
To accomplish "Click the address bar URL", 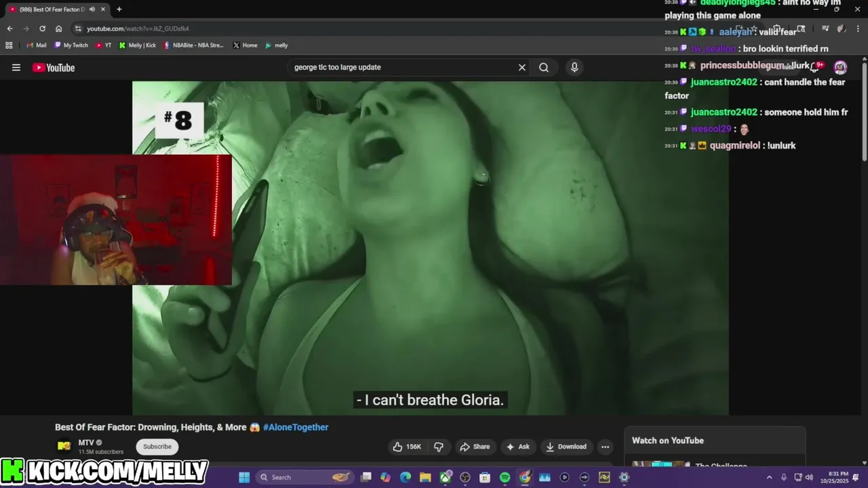I will 138,28.
